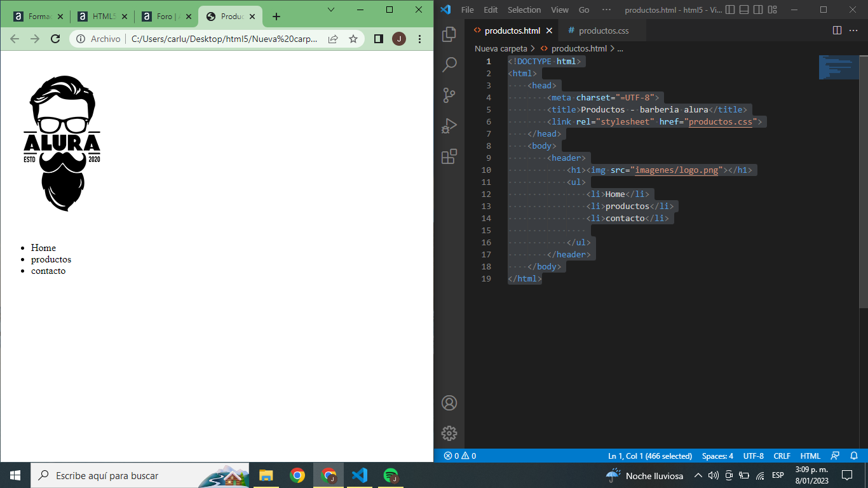Click the Chrome address bar URL
Viewport: 868px width, 488px height.
point(224,39)
